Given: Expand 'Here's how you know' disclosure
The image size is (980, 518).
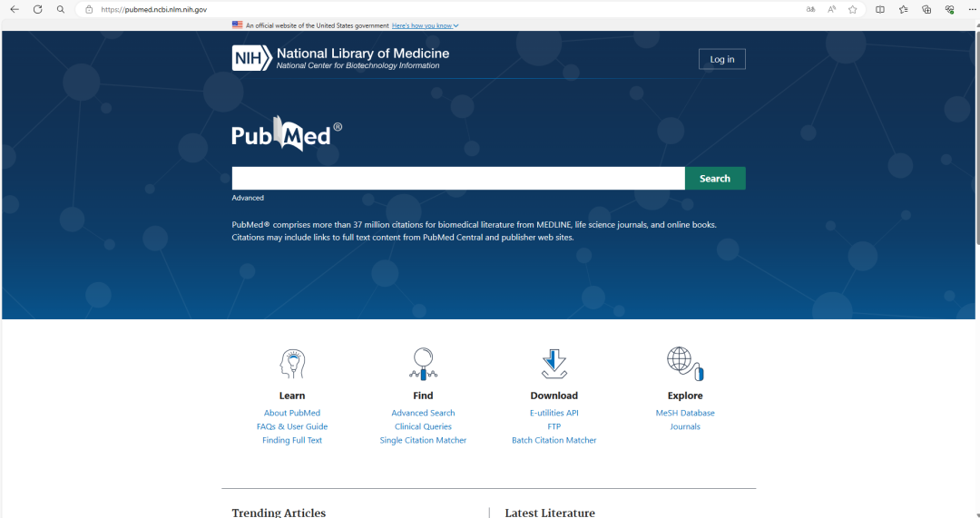Looking at the screenshot, I should pos(425,25).
